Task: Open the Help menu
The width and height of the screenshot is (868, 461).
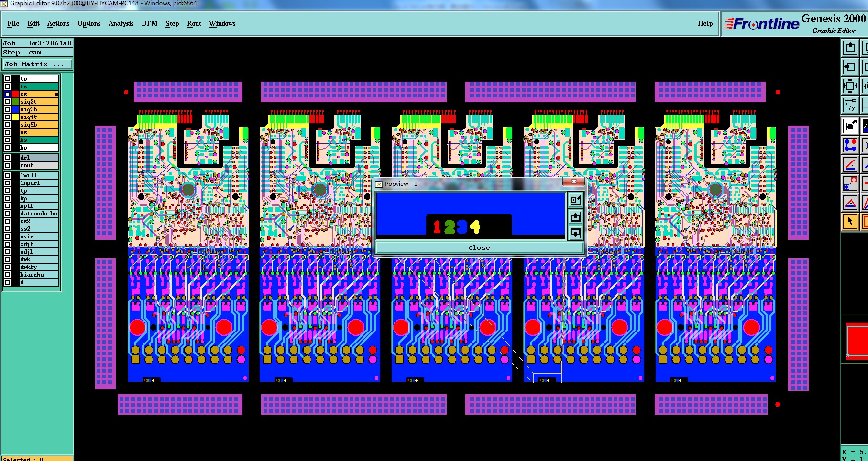Action: pyautogui.click(x=705, y=23)
